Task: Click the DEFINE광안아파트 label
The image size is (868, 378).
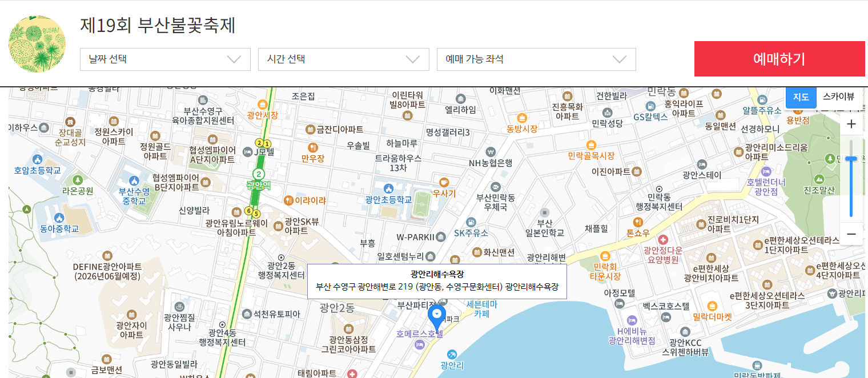Action: (107, 271)
